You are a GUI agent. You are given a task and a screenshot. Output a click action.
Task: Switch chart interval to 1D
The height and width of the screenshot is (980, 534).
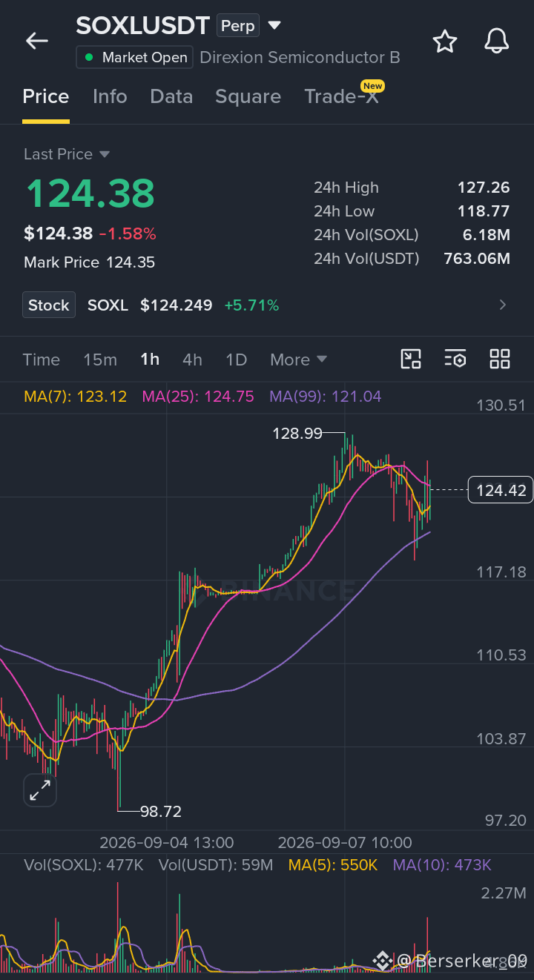tap(236, 360)
